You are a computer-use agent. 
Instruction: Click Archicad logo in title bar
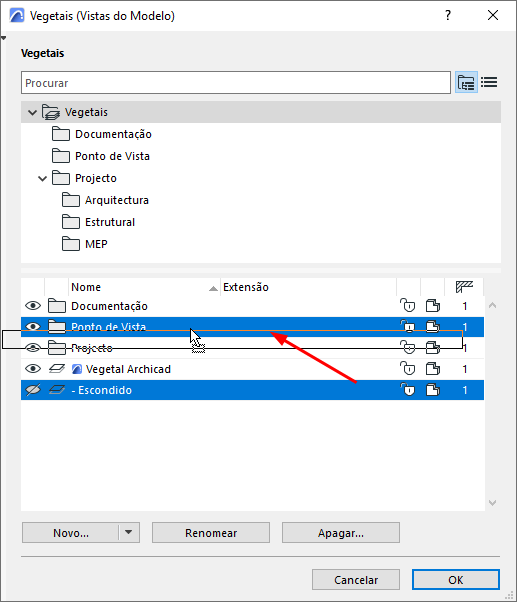tap(17, 16)
